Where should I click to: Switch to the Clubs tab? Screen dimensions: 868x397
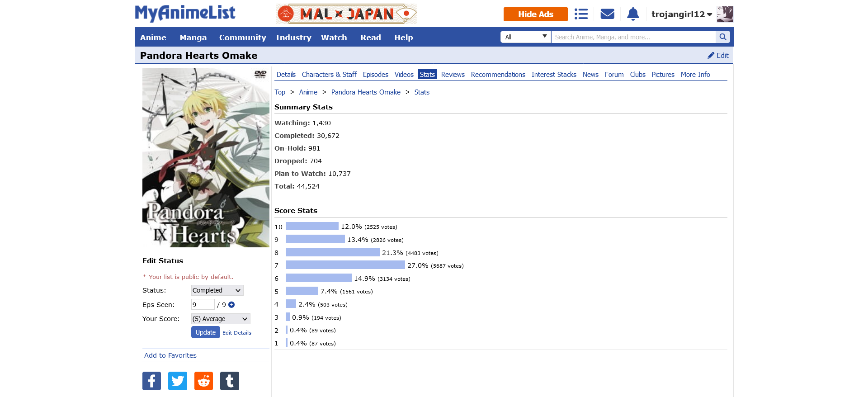[637, 75]
